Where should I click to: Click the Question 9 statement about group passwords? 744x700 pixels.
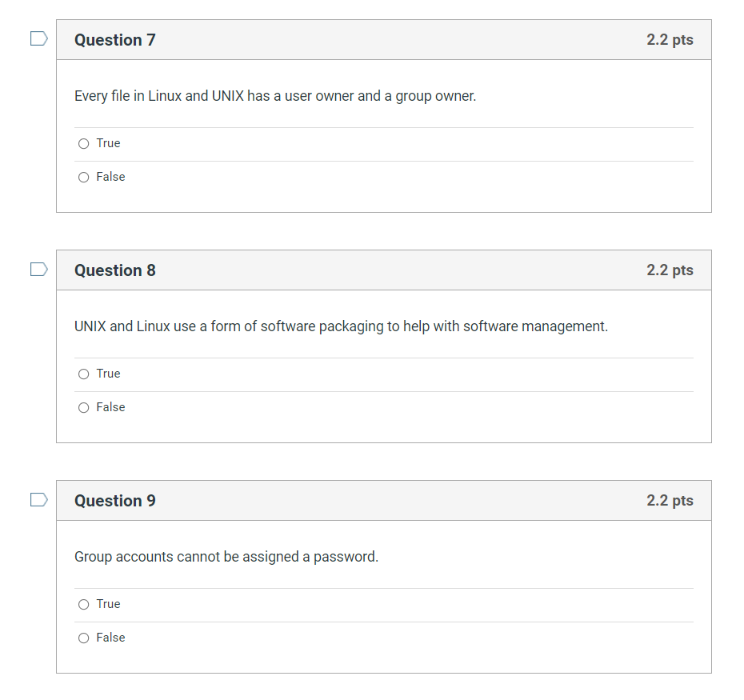(226, 557)
